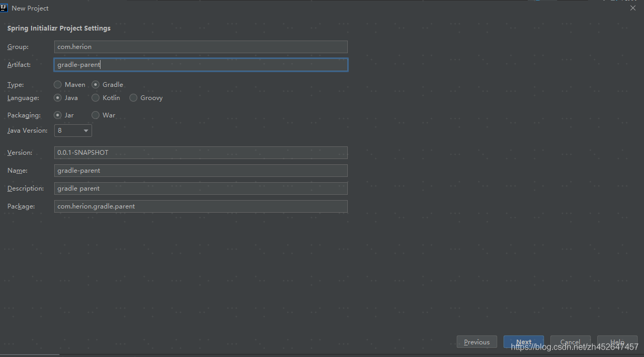644x357 pixels.
Task: Select the Name field showing gradle-parent
Action: pyautogui.click(x=200, y=170)
